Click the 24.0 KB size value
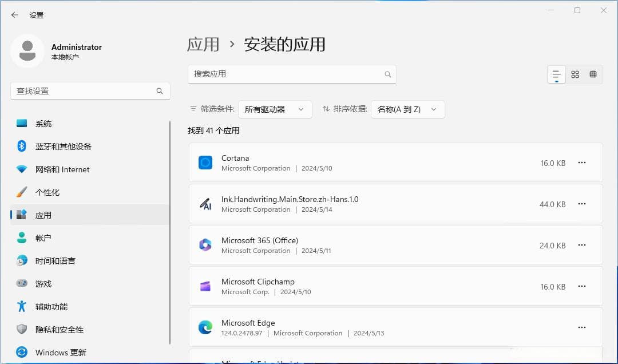Image resolution: width=618 pixels, height=364 pixels. point(553,246)
